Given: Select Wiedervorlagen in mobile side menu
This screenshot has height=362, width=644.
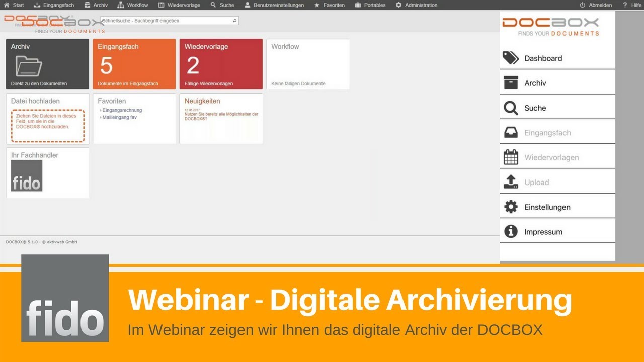Looking at the screenshot, I should [557, 157].
